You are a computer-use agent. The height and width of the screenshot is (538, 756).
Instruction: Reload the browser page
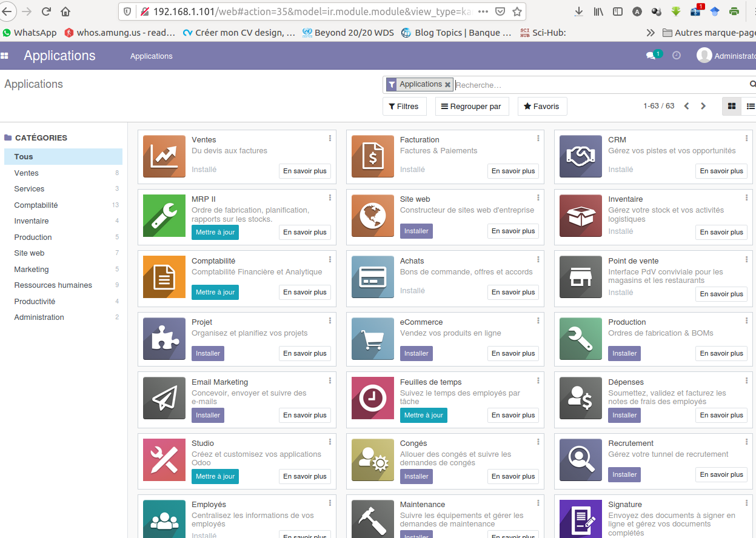coord(46,12)
